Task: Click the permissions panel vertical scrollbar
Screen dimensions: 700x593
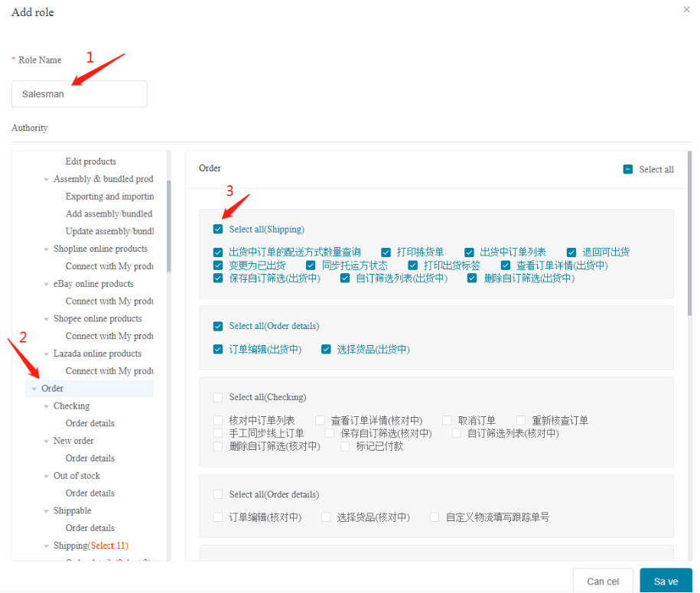Action: [x=690, y=233]
